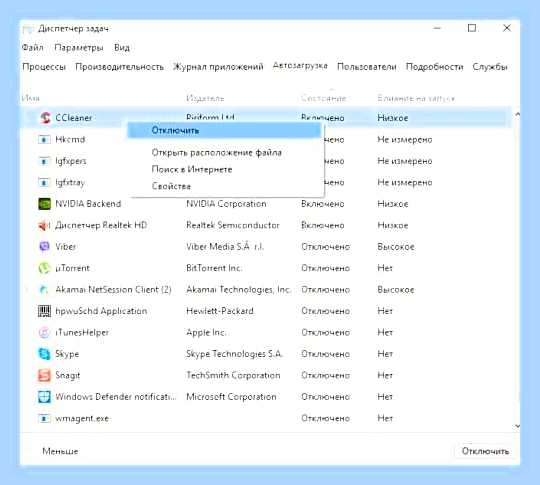Click the Realtek HD speaker icon
The width and height of the screenshot is (540, 485).
tap(44, 225)
